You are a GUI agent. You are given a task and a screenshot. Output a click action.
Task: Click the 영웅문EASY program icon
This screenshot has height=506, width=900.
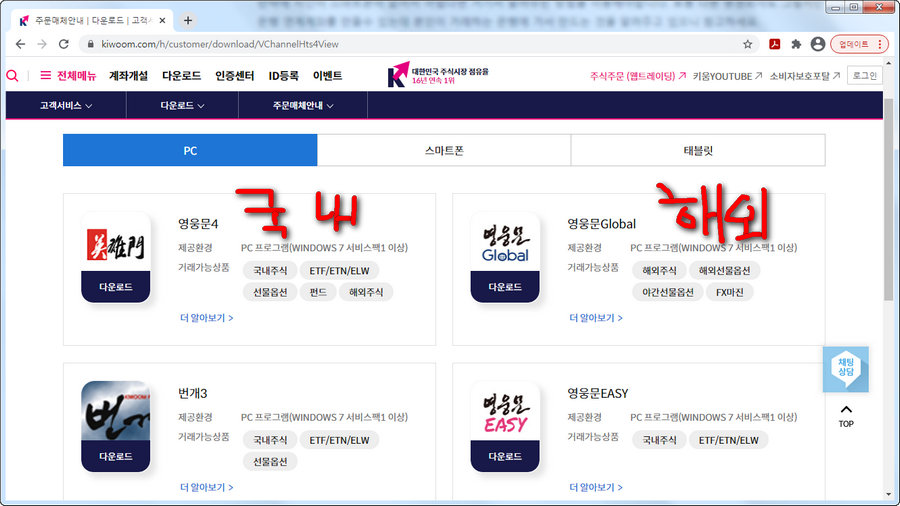click(505, 411)
